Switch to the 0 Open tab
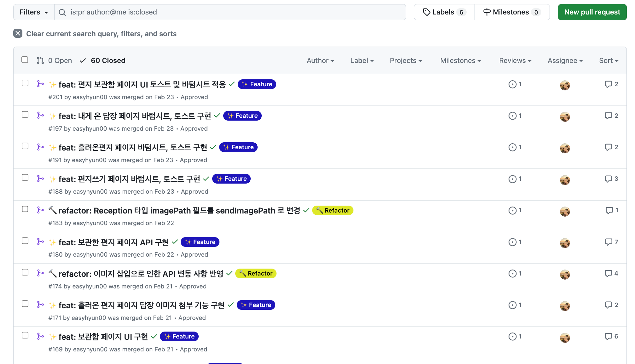Image resolution: width=635 pixels, height=364 pixels. (x=55, y=60)
